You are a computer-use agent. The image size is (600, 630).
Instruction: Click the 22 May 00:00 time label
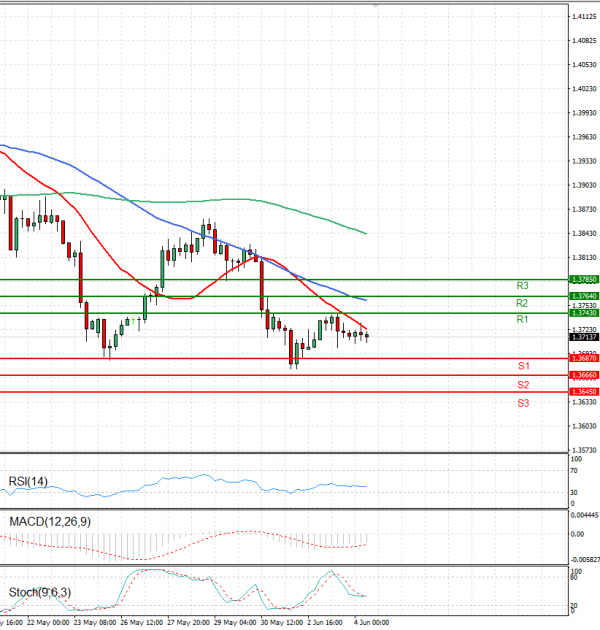[x=48, y=622]
